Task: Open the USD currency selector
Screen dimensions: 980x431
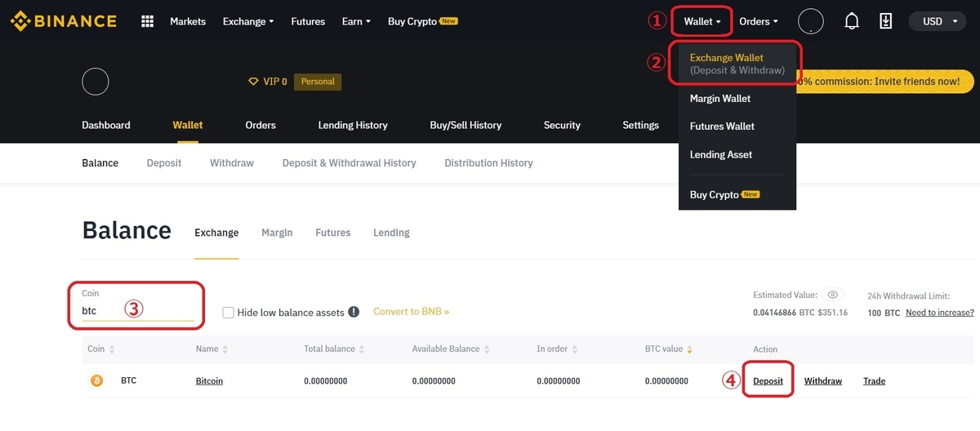Action: pos(938,21)
